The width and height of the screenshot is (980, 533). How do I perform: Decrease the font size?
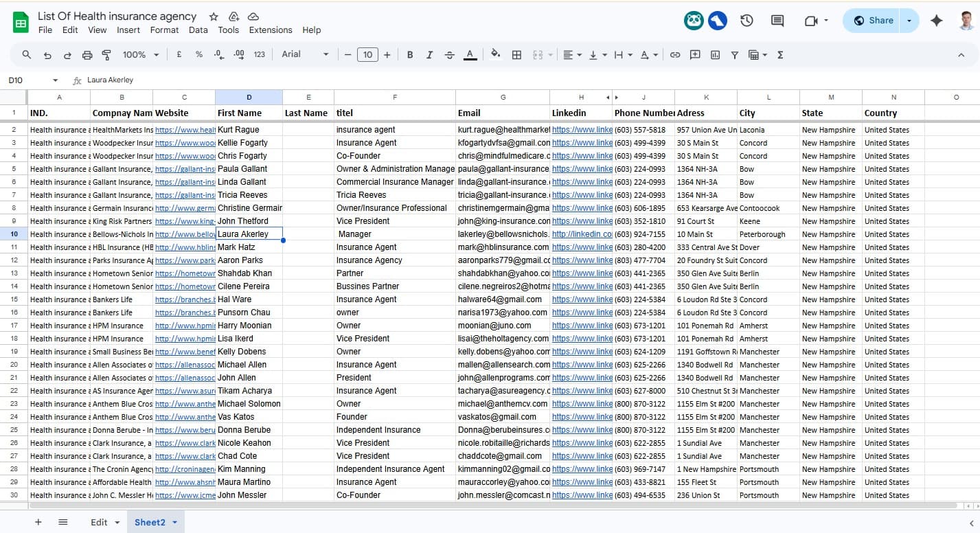point(348,55)
